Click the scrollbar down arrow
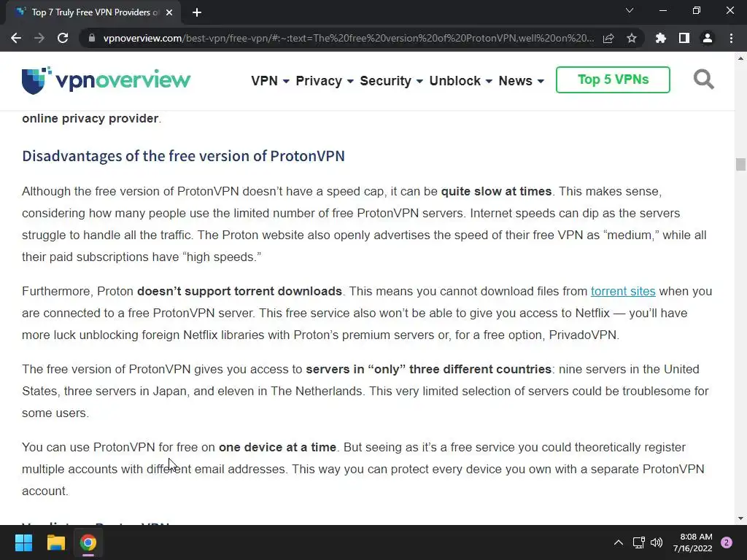 coord(740,518)
